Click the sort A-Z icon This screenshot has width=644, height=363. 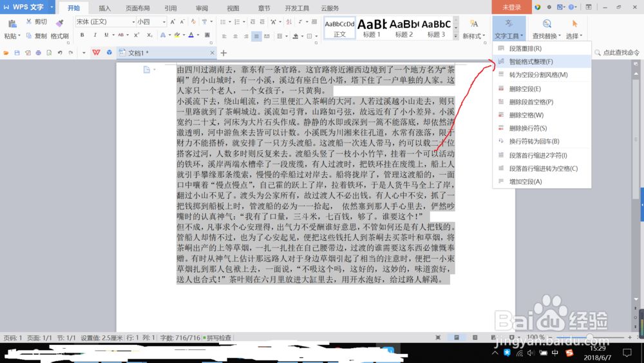(289, 22)
